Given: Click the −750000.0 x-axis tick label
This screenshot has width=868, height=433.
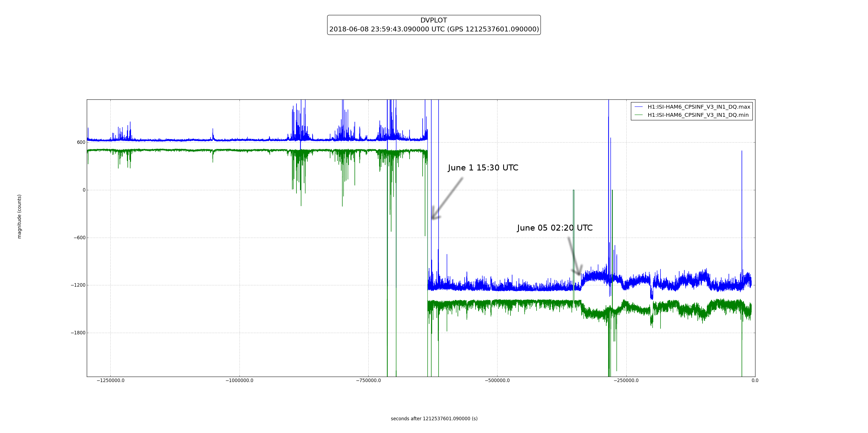Looking at the screenshot, I should coord(368,380).
